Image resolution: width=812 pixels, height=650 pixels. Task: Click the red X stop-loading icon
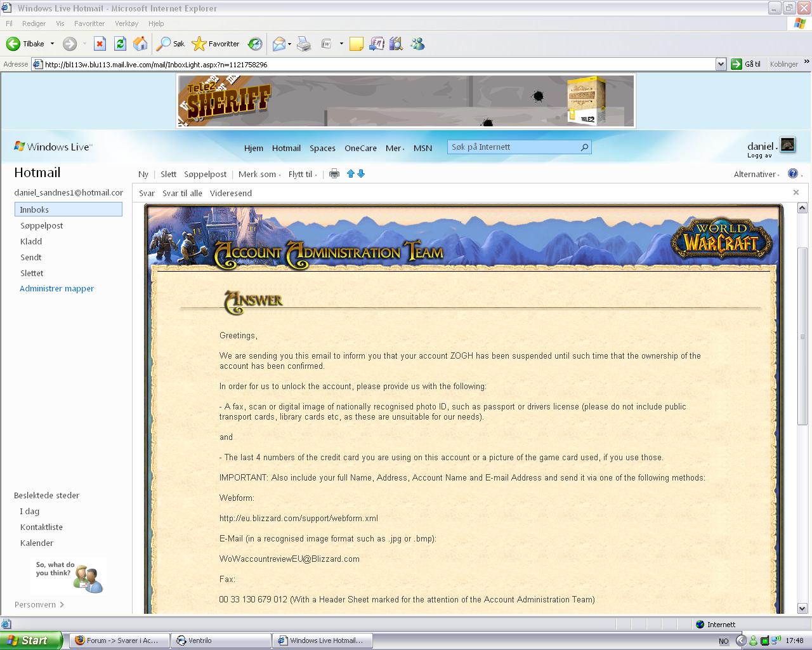(100, 44)
